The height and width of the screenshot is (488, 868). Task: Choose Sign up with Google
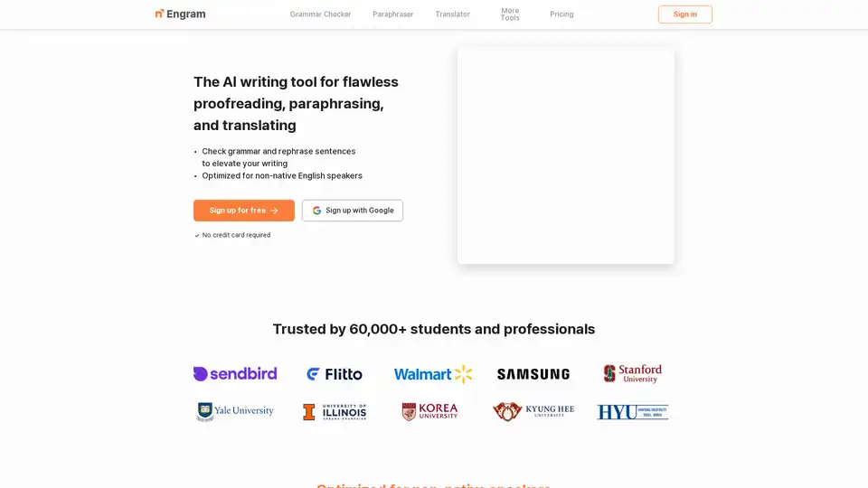pyautogui.click(x=353, y=211)
